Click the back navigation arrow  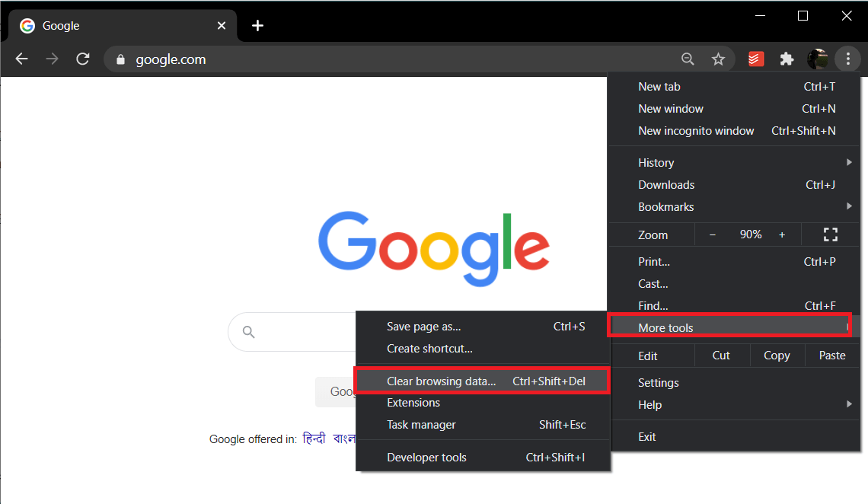(21, 59)
